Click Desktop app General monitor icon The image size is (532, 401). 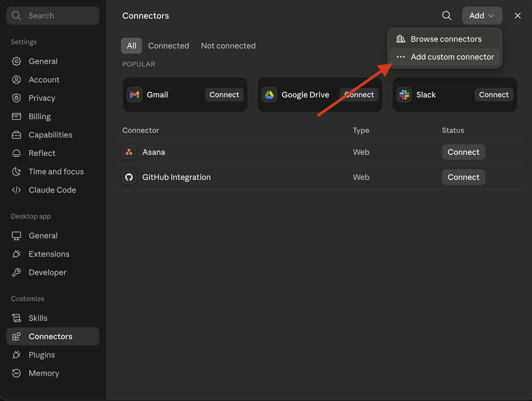click(16, 236)
